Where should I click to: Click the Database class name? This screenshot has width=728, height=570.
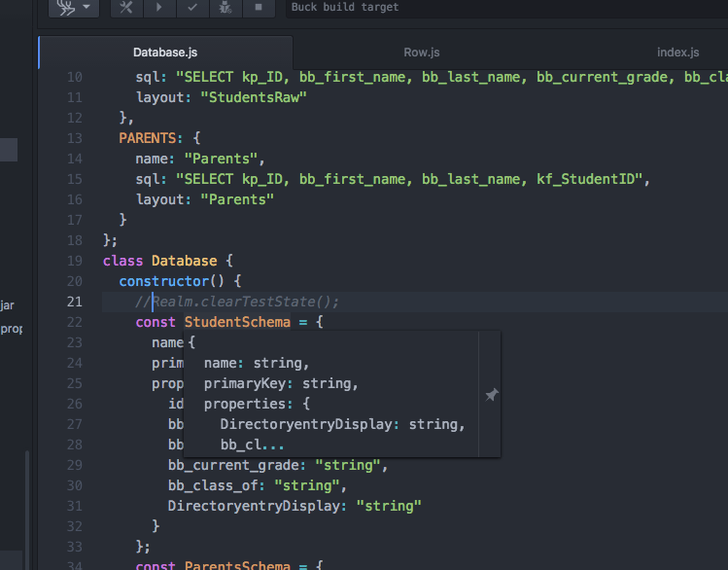pyautogui.click(x=185, y=261)
